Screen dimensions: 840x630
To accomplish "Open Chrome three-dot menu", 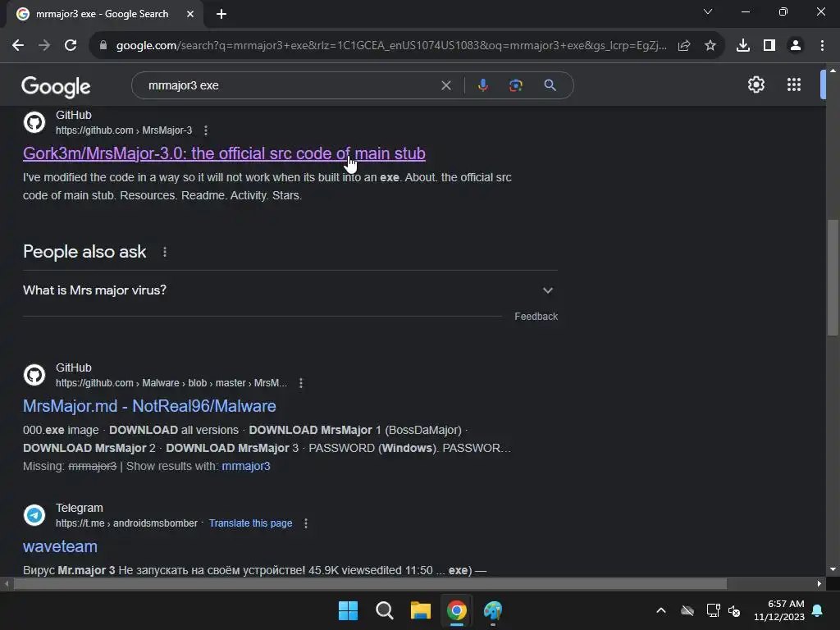I will pos(822,46).
